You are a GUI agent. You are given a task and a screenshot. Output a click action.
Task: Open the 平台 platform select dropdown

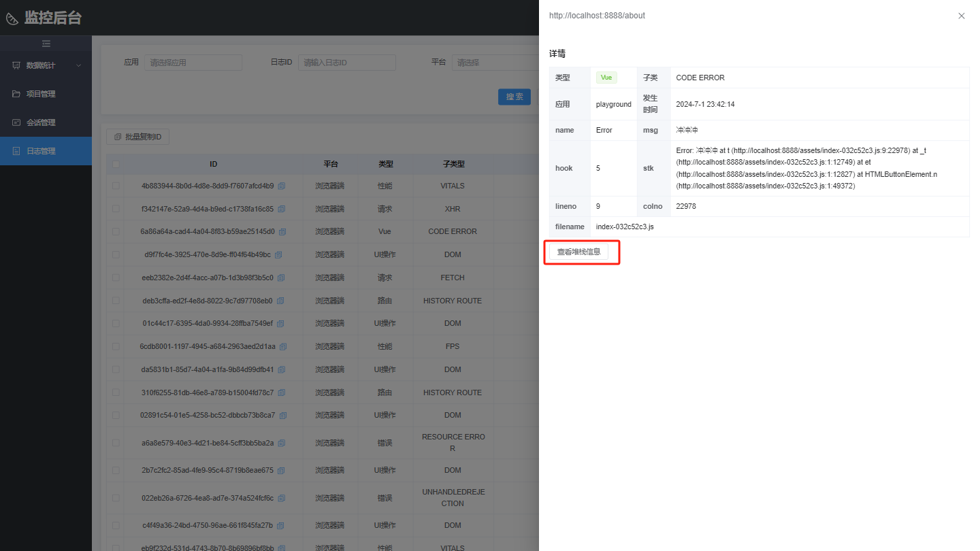(x=495, y=63)
